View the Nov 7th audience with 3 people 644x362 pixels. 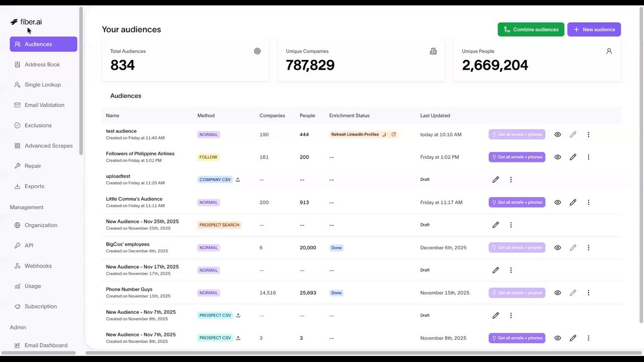click(x=557, y=338)
